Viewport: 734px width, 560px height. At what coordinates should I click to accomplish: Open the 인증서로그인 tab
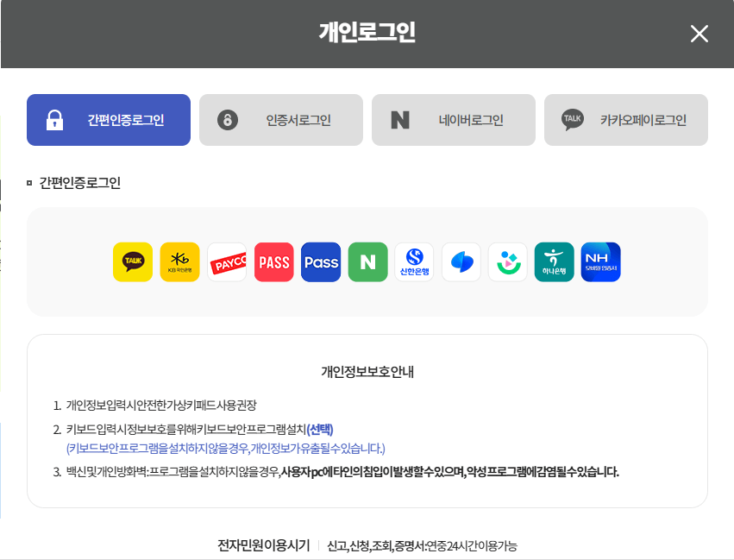pyautogui.click(x=281, y=120)
